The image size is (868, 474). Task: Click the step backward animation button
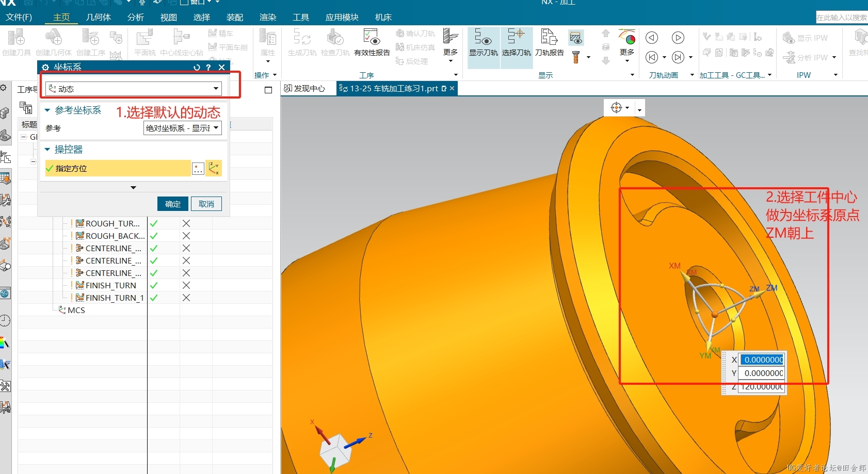click(652, 38)
